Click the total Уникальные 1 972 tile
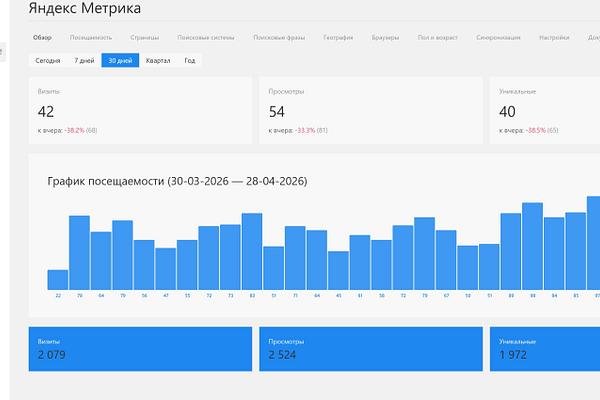600x400 pixels. (x=545, y=349)
